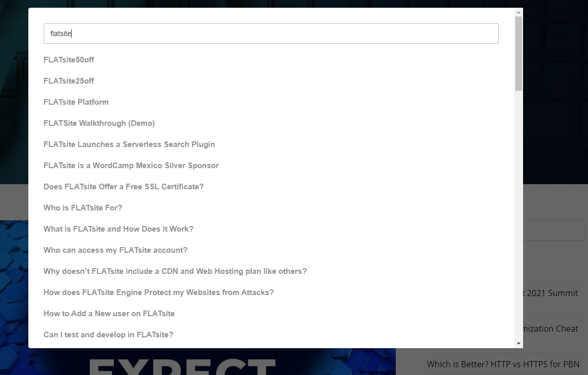Click the search field containing "flatsite"

point(271,34)
